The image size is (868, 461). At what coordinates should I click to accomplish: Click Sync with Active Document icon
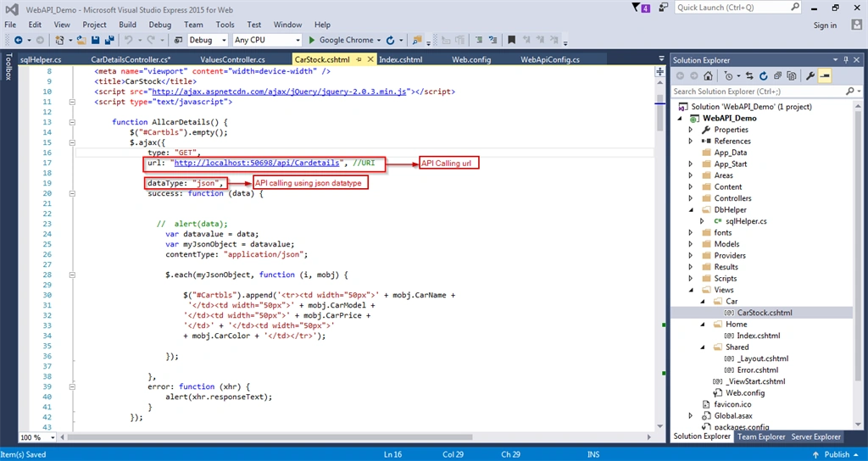coord(749,75)
